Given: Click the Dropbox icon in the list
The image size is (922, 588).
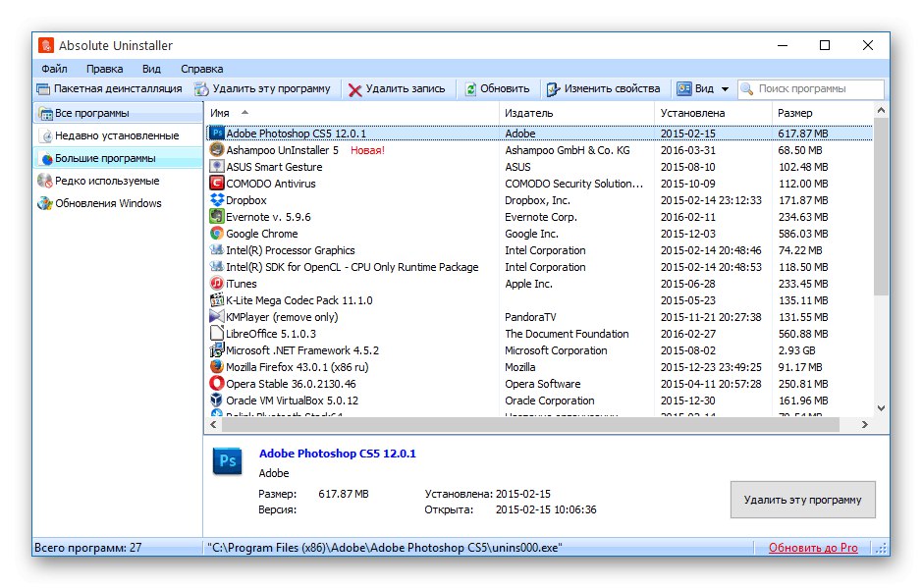Looking at the screenshot, I should [216, 200].
